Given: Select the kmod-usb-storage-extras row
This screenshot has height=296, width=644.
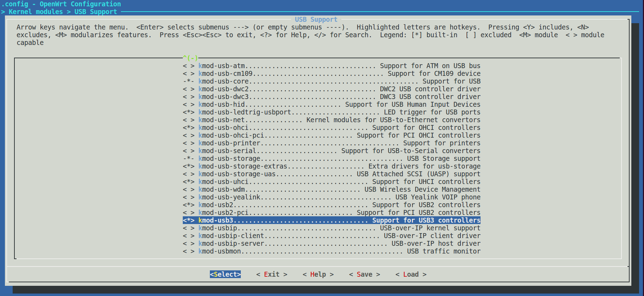Looking at the screenshot, I should pyautogui.click(x=331, y=166).
